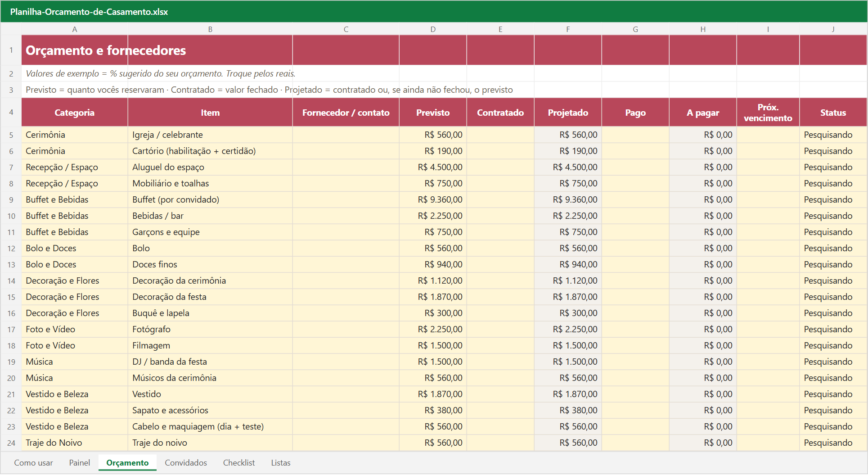Select column J header

pos(833,29)
